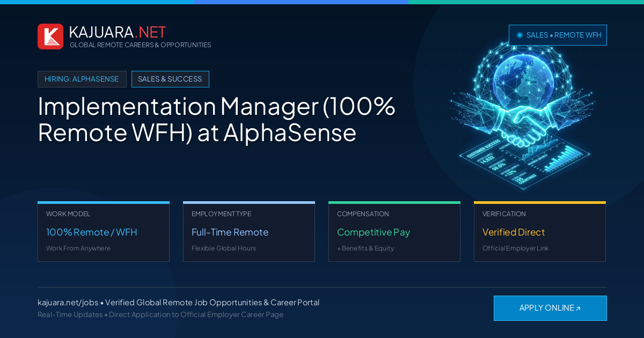Click the Verified Direct value

click(x=514, y=232)
